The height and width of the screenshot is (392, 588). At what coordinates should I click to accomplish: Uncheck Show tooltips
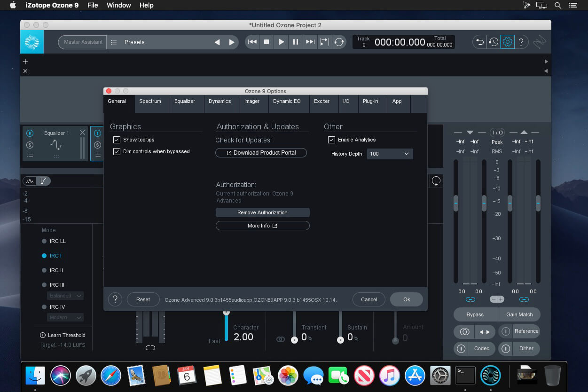[117, 140]
